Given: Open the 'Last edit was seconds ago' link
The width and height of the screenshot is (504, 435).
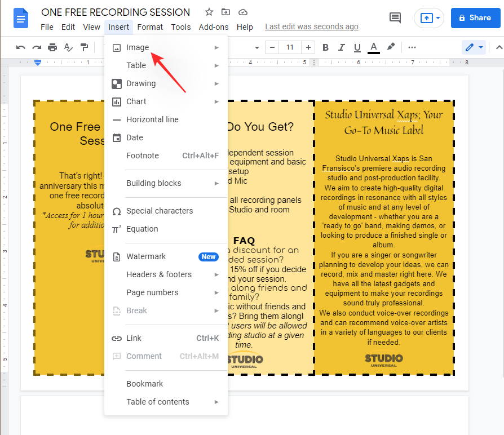Looking at the screenshot, I should (x=312, y=26).
